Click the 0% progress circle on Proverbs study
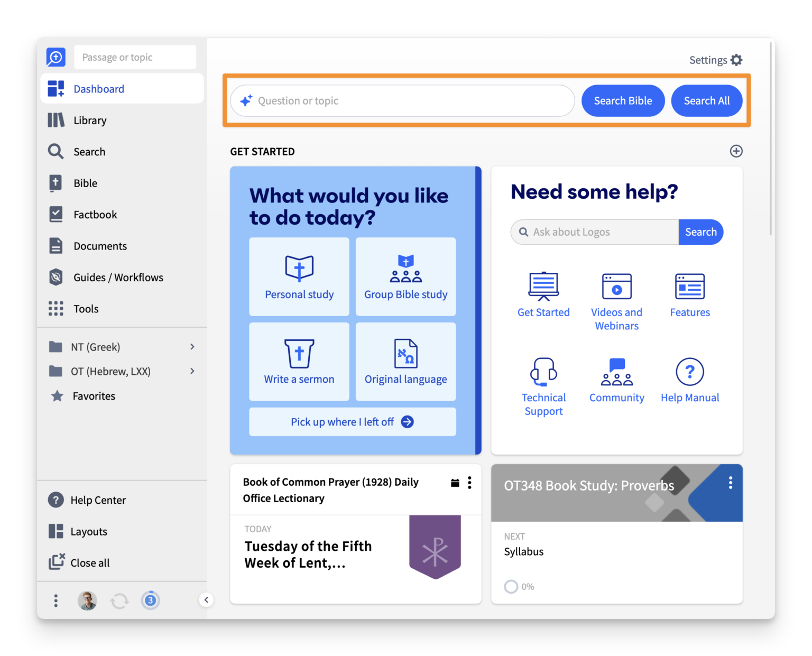This screenshot has height=656, width=812. coord(511,586)
